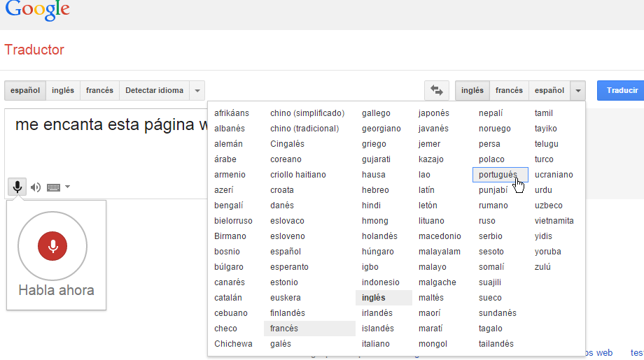This screenshot has height=360, width=644.
Task: Choose ucraniano from the language list
Action: 554,175
